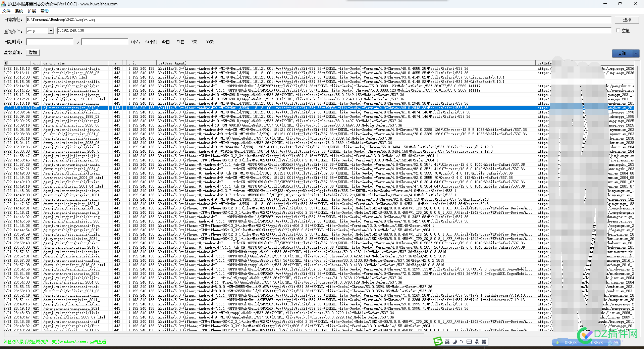
Task: Select the 昨日 time range
Action: point(180,42)
